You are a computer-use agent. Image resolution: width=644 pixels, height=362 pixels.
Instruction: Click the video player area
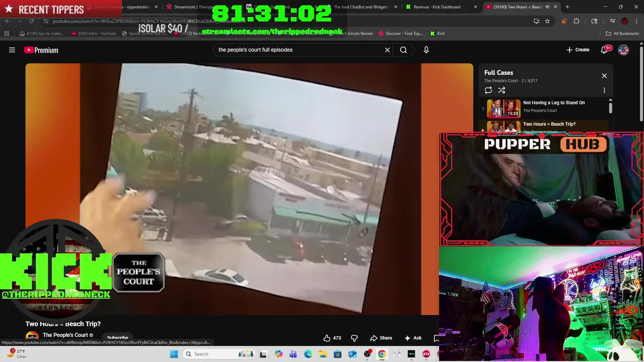click(249, 189)
